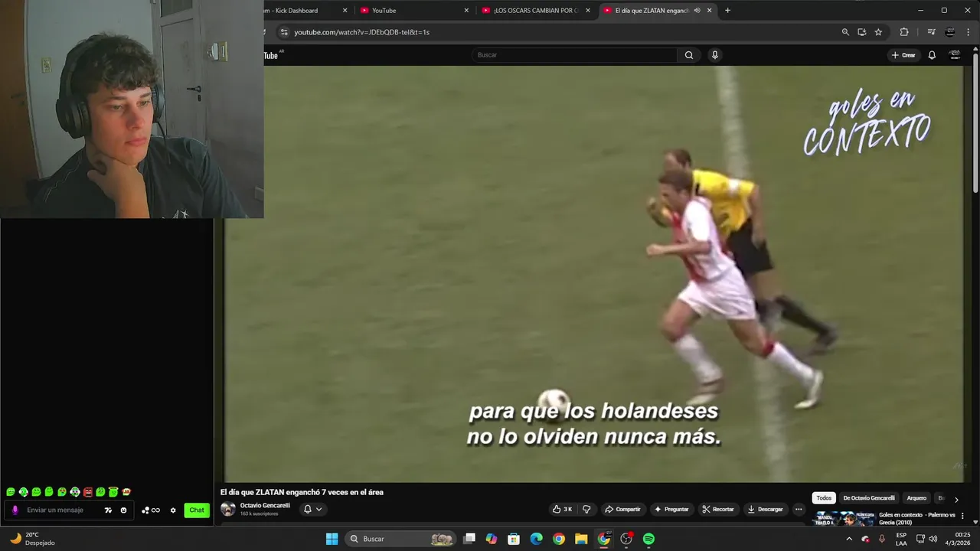Select the Todos filter chip
Image resolution: width=980 pixels, height=551 pixels.
click(x=824, y=498)
